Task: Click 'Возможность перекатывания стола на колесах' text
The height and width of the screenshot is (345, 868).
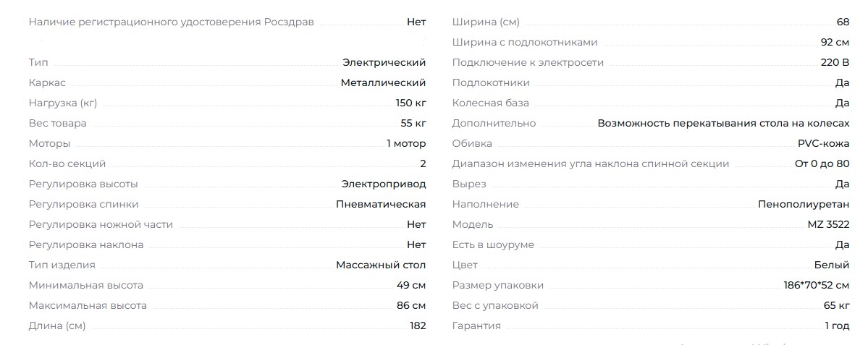Action: click(723, 124)
